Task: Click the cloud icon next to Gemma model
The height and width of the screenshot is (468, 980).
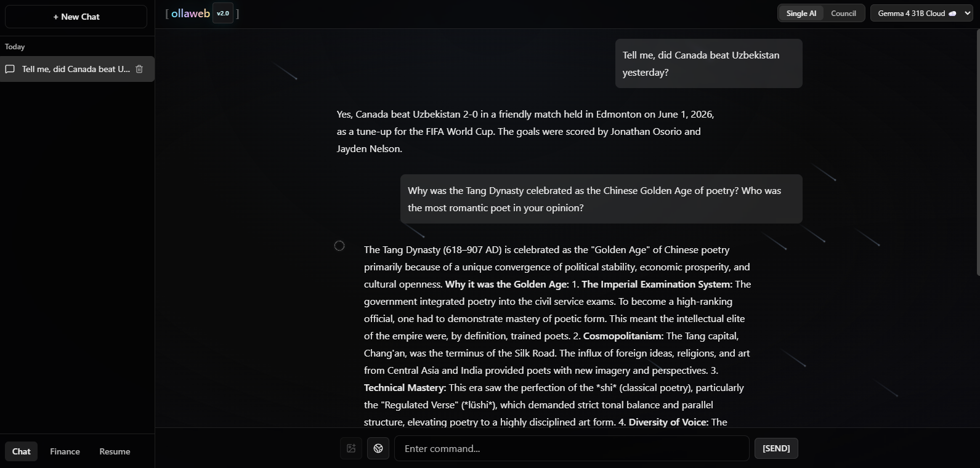Action: tap(952, 14)
